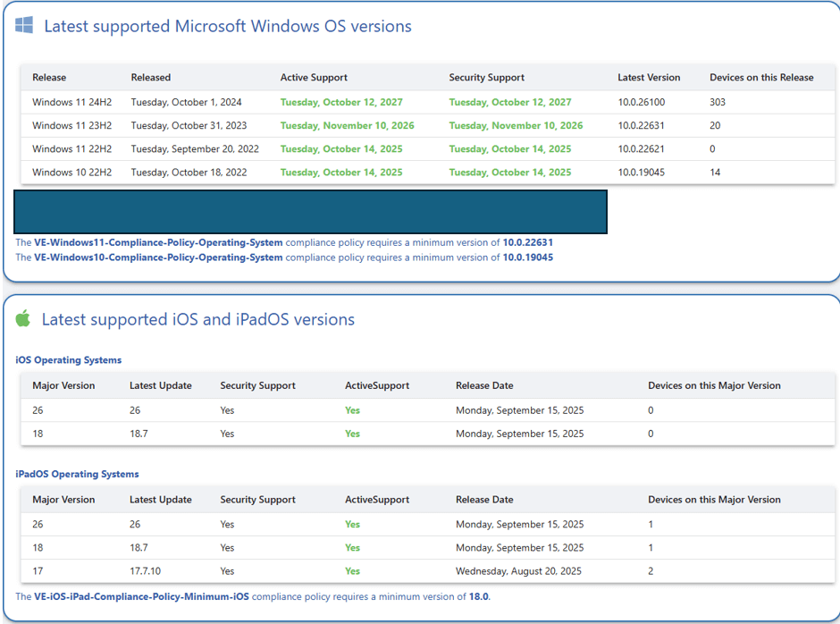Open the VE-Windows11-Compliance-Policy-Operating-System policy link

(x=158, y=242)
